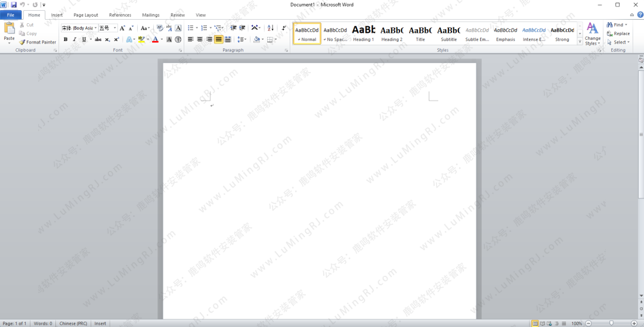The height and width of the screenshot is (327, 644).
Task: Click the Grow Font icon
Action: click(122, 28)
